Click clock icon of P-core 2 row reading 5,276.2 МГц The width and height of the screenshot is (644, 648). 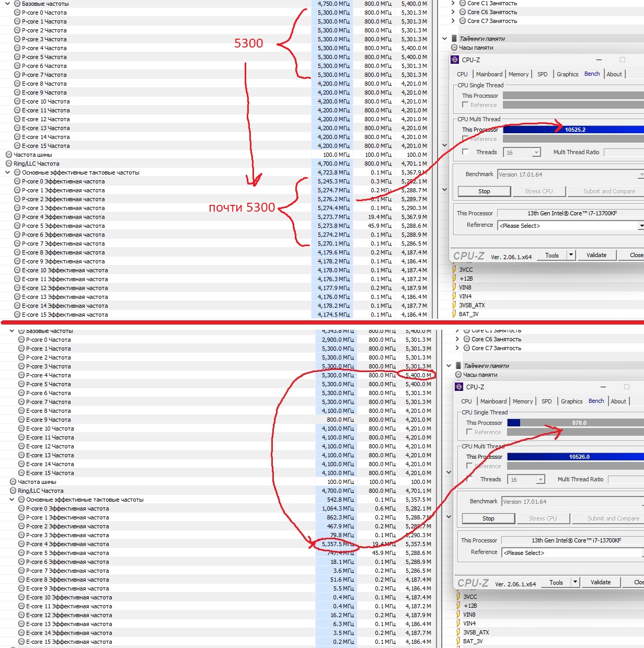pyautogui.click(x=17, y=199)
